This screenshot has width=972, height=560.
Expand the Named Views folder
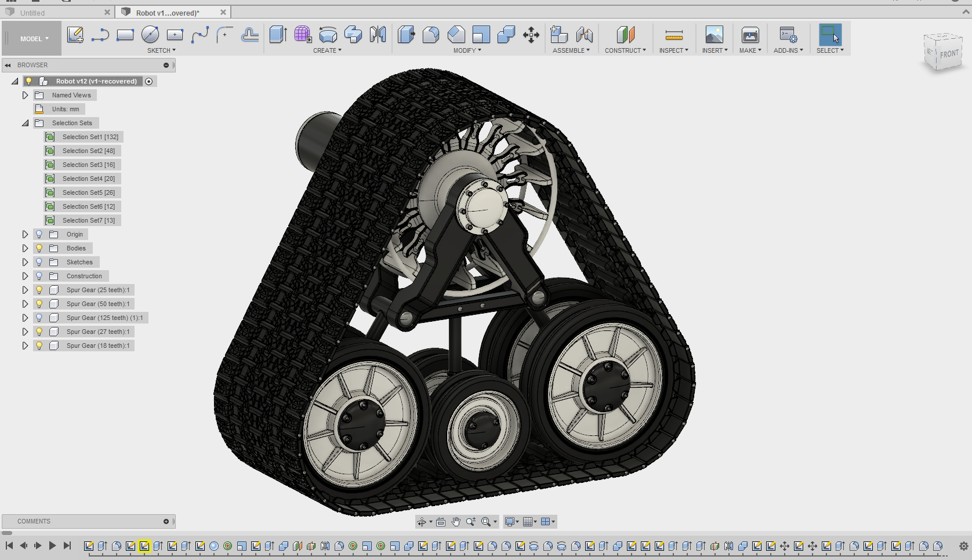25,95
